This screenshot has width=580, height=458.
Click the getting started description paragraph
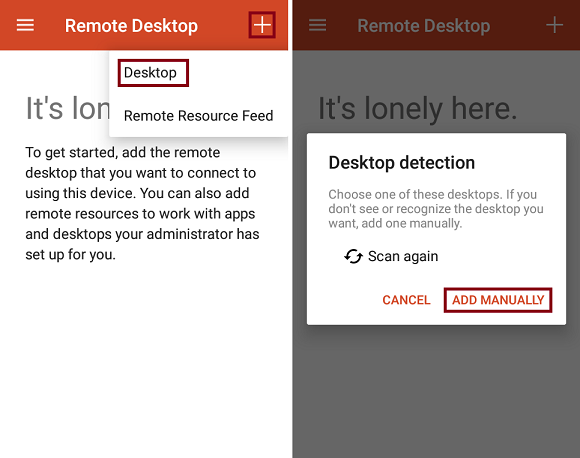tap(142, 203)
